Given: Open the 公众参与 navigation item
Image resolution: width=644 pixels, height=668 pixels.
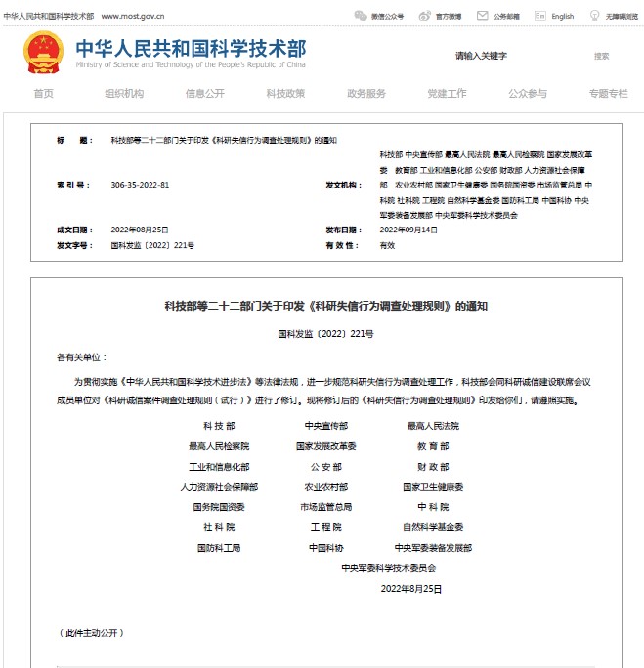Looking at the screenshot, I should (x=528, y=94).
